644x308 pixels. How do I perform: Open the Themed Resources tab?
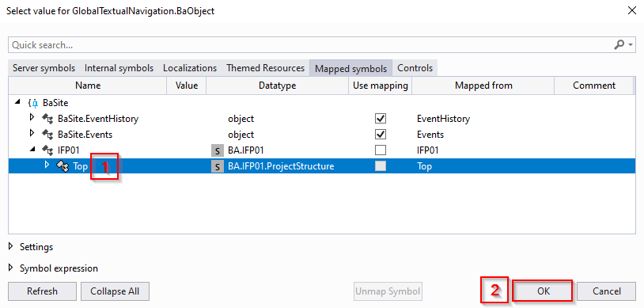[x=265, y=68]
